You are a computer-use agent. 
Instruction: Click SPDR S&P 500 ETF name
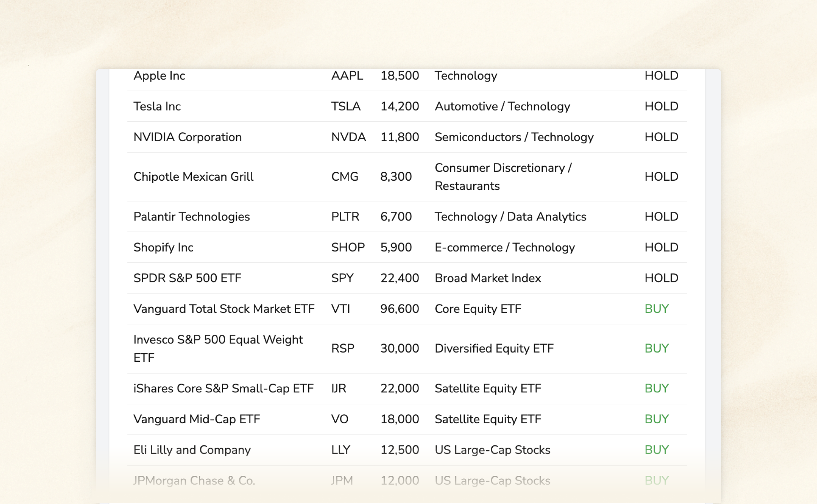point(187,278)
